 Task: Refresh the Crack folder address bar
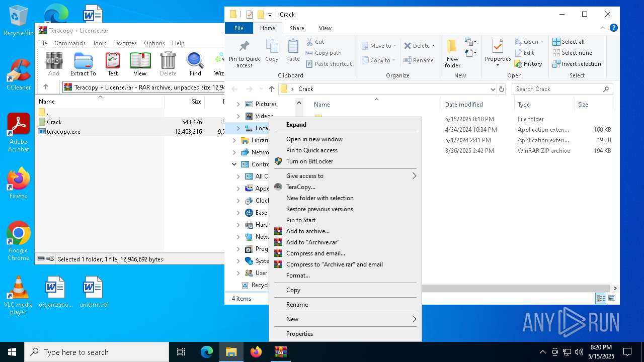(501, 89)
